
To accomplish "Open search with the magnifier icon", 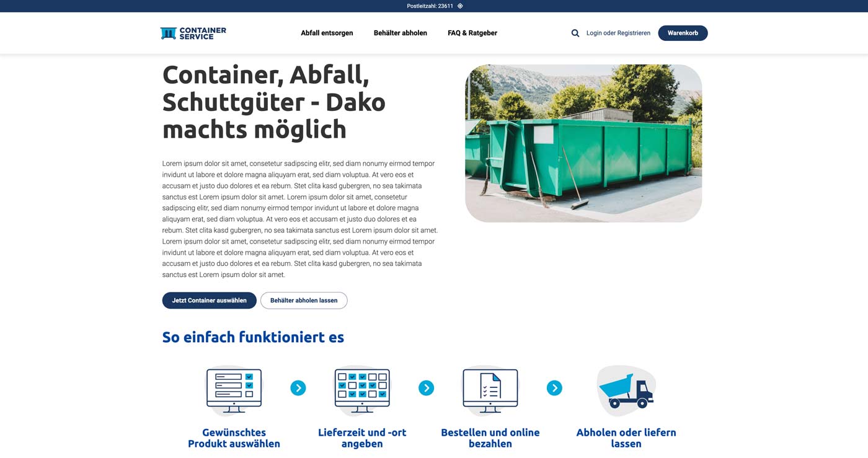I will tap(575, 33).
